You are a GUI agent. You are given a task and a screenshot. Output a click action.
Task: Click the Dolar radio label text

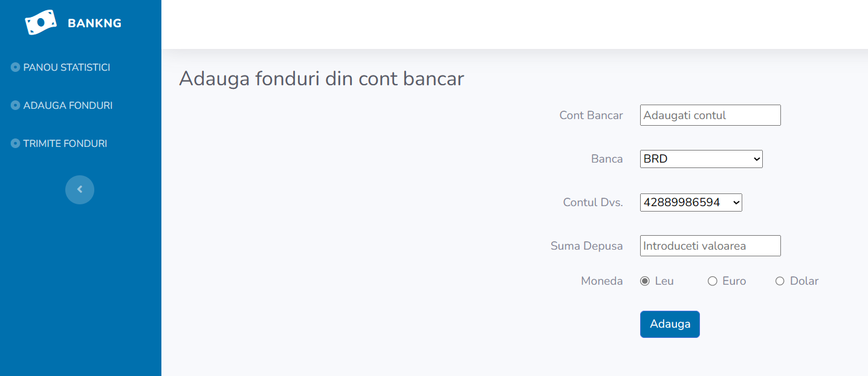point(805,281)
